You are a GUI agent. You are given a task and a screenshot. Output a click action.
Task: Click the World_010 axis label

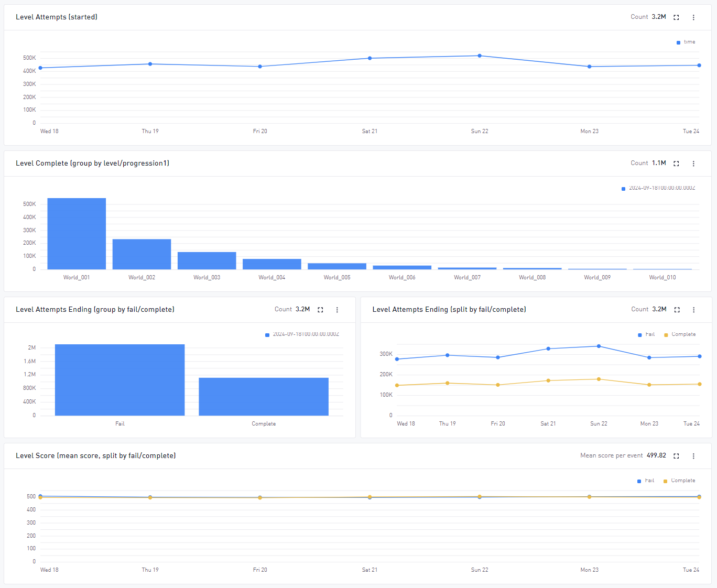[x=662, y=278]
